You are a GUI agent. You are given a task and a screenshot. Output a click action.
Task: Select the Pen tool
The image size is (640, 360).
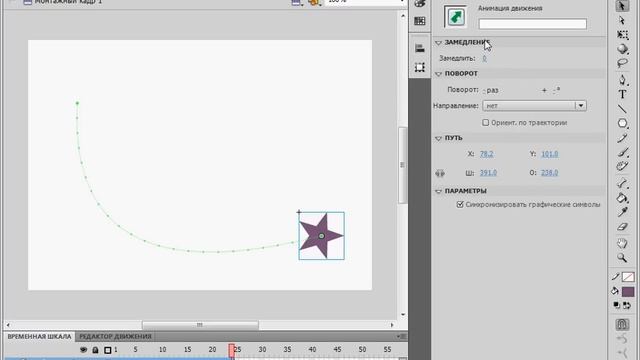coord(622,80)
